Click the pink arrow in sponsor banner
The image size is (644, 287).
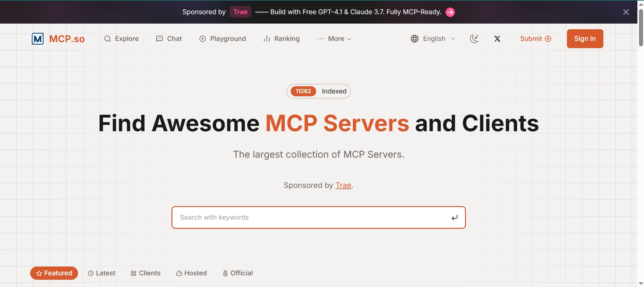point(450,12)
